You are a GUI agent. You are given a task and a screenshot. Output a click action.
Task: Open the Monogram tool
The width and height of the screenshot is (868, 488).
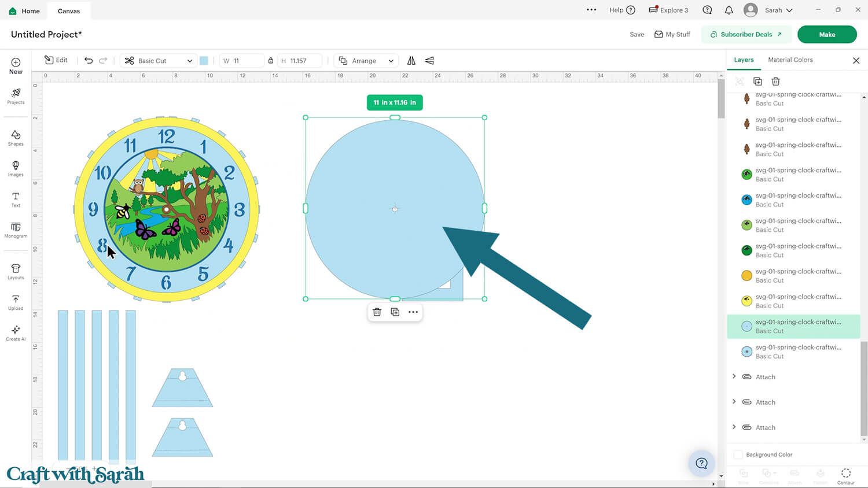pyautogui.click(x=16, y=230)
